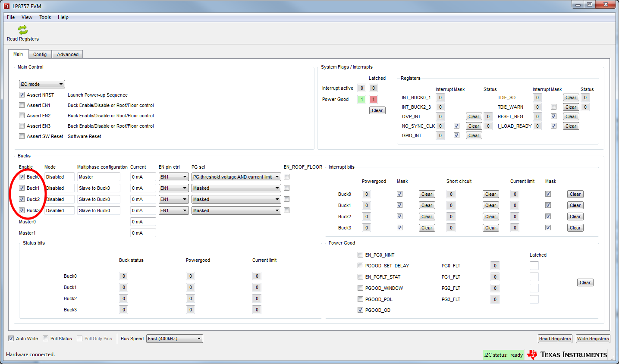
Task: Click the Hardware connected status text
Action: (x=30, y=355)
